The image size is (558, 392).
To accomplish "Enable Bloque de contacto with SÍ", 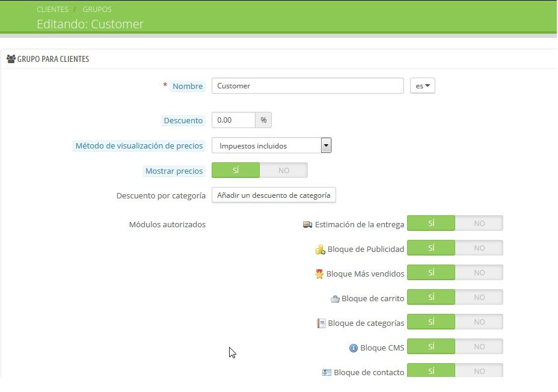I will (431, 370).
